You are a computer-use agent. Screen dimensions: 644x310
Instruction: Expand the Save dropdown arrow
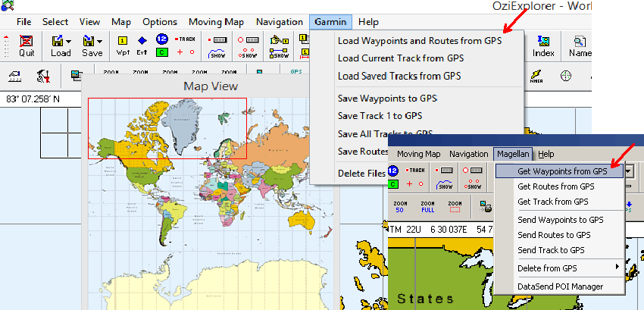99,41
